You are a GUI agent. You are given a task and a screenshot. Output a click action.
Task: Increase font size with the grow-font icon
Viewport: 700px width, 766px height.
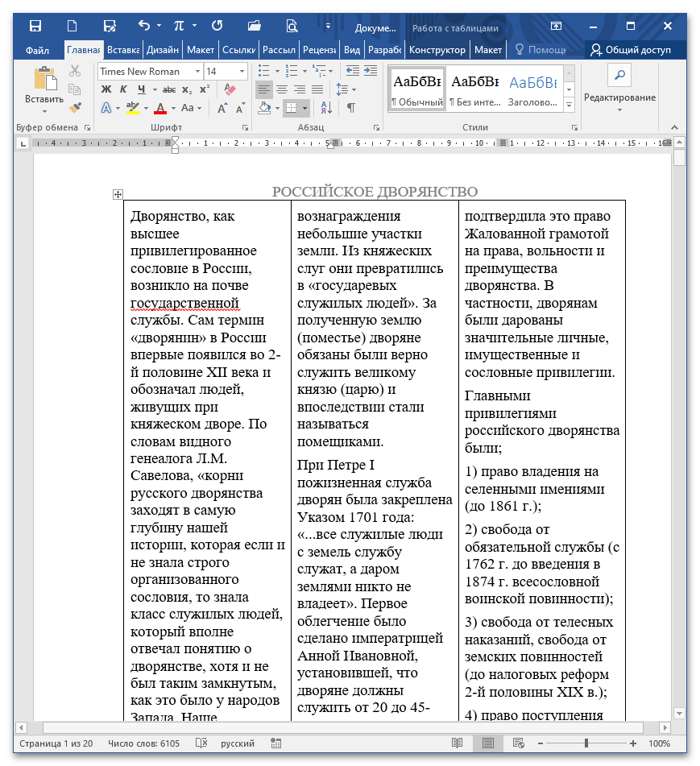pos(222,108)
